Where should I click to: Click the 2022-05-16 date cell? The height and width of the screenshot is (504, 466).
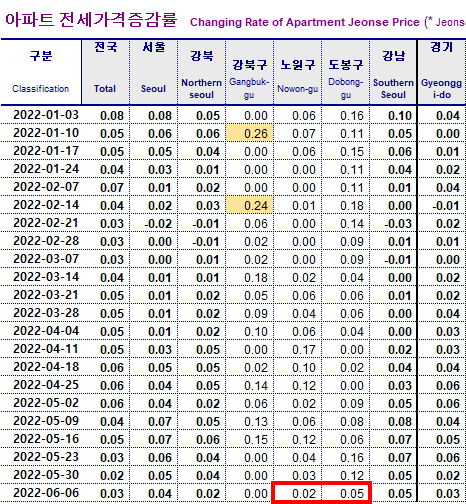coord(41,439)
